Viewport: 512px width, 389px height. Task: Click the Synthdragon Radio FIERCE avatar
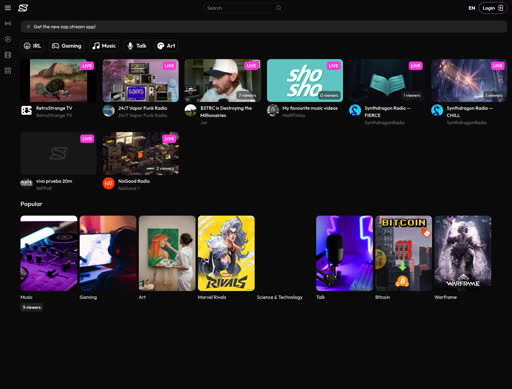tap(355, 110)
